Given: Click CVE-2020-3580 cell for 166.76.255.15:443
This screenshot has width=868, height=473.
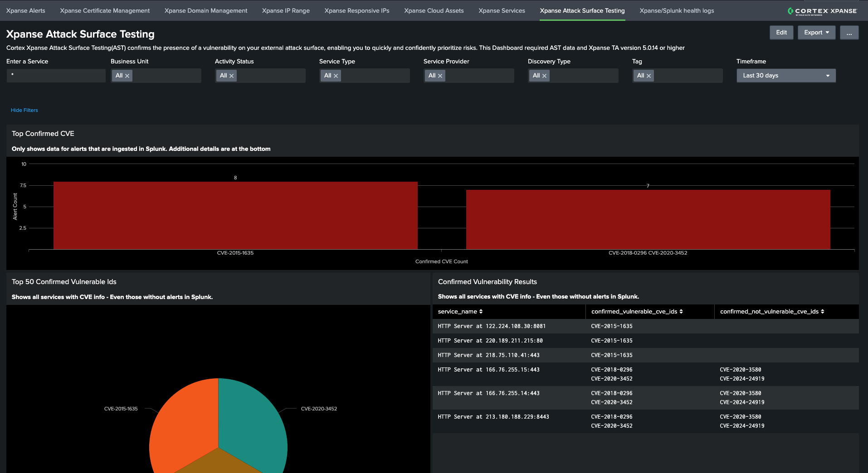Looking at the screenshot, I should tap(741, 370).
